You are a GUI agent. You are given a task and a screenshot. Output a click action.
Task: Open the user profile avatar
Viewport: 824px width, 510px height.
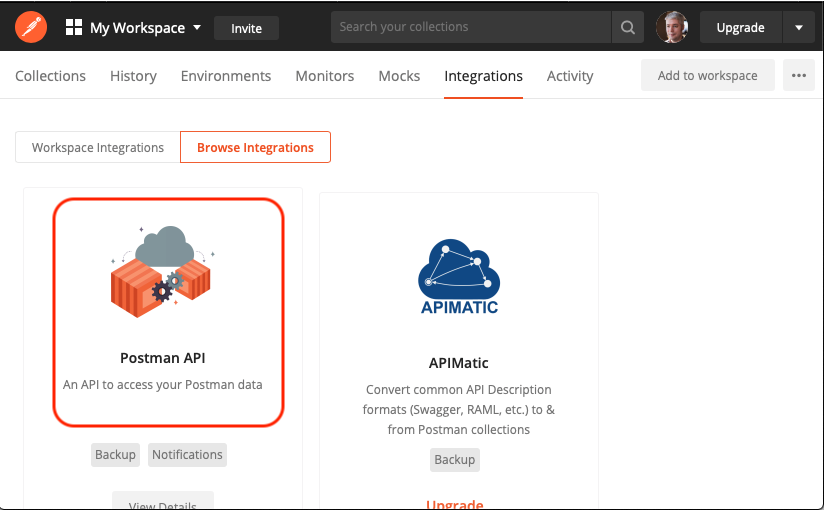click(672, 27)
